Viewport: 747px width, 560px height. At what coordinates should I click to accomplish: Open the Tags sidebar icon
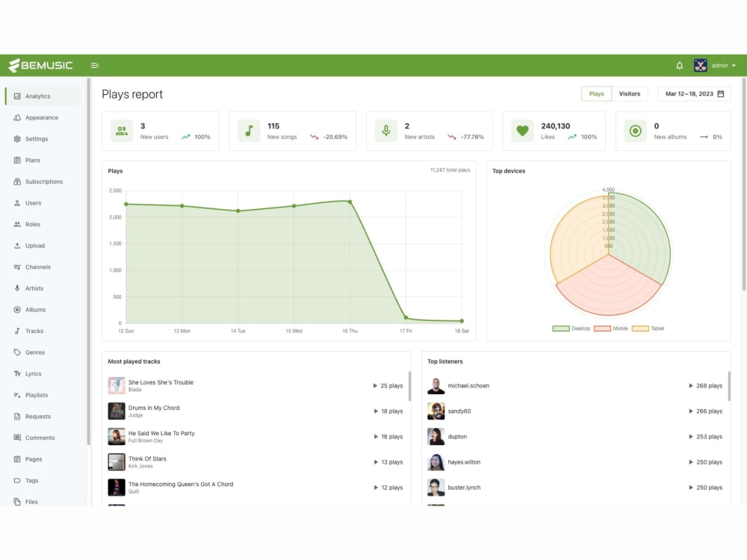coord(17,480)
